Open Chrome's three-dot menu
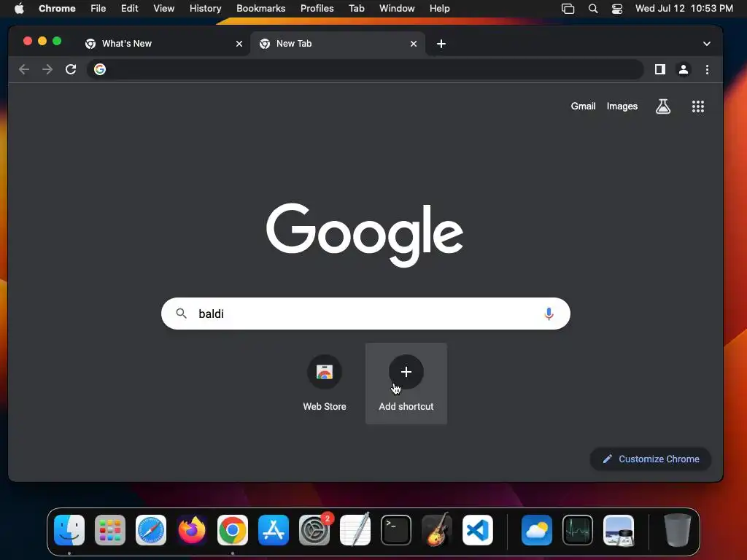 707,69
